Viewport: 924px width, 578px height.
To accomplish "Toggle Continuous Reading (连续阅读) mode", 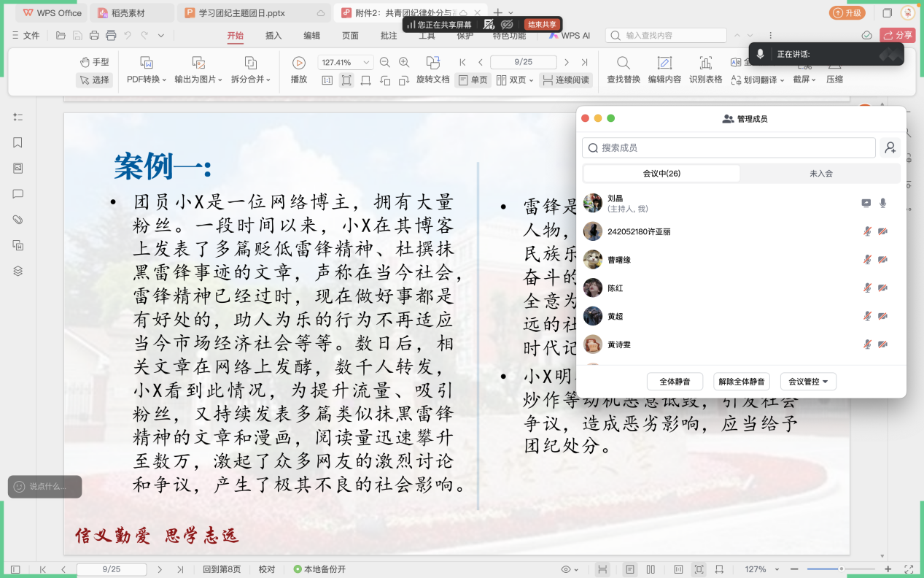I will (x=565, y=80).
